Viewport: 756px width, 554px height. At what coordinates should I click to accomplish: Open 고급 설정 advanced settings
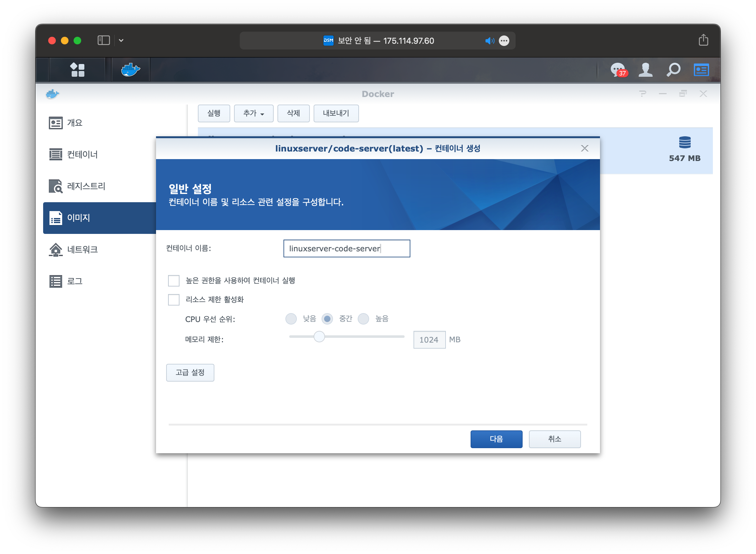point(190,373)
